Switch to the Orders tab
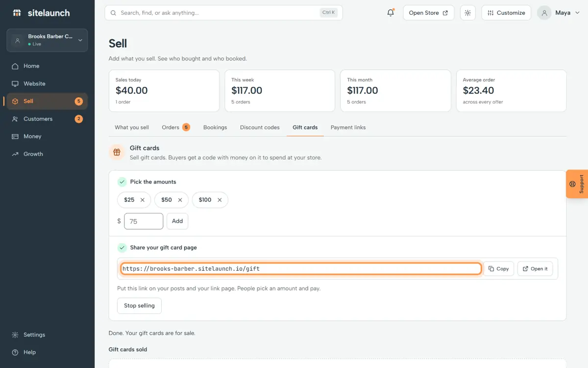The image size is (588, 368). click(176, 128)
